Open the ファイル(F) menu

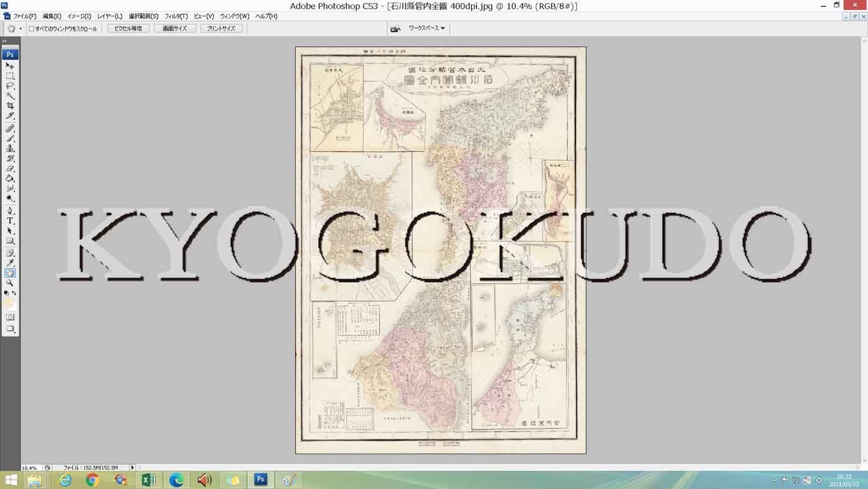click(25, 16)
